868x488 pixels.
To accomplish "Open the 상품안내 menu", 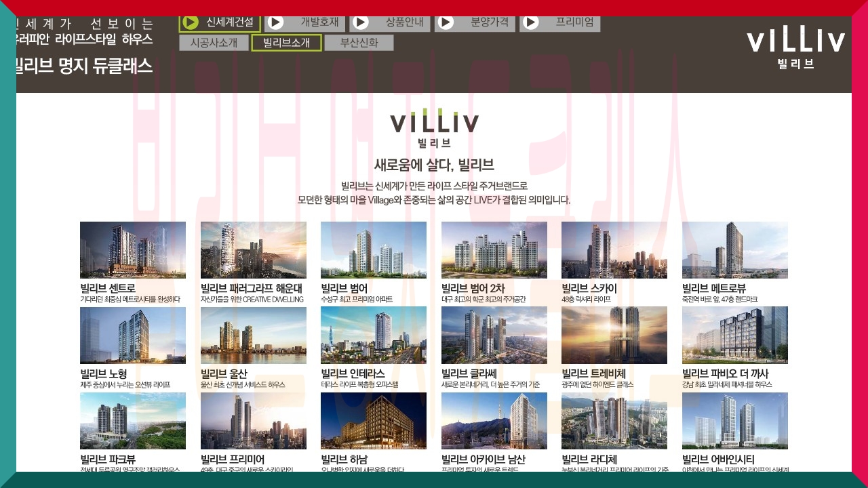I will 390,22.
